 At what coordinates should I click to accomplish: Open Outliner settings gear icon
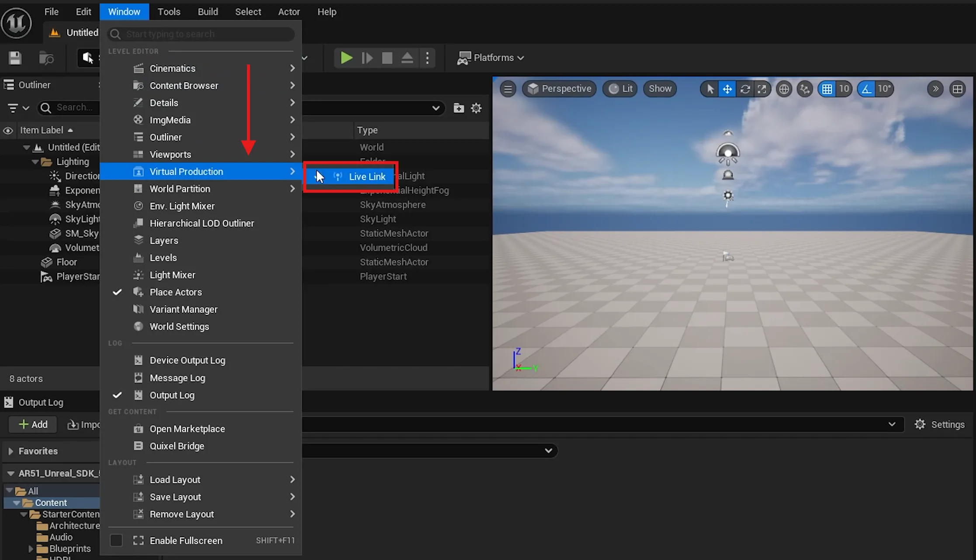tap(476, 108)
